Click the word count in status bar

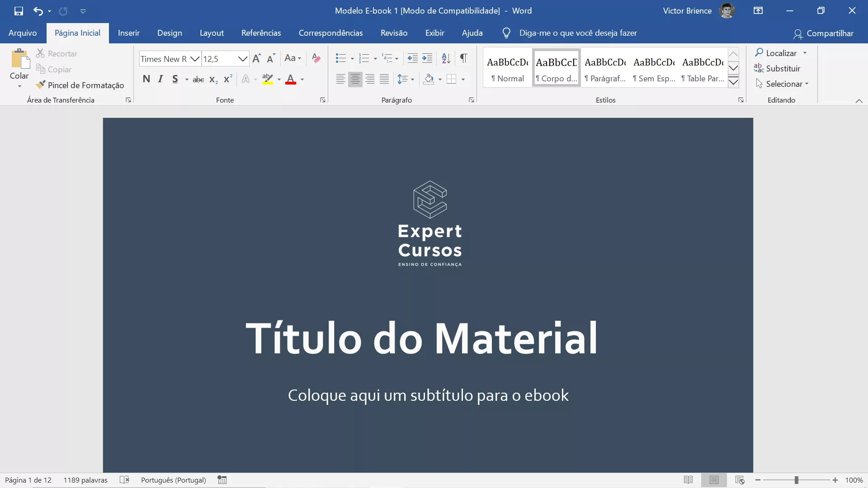click(x=85, y=480)
